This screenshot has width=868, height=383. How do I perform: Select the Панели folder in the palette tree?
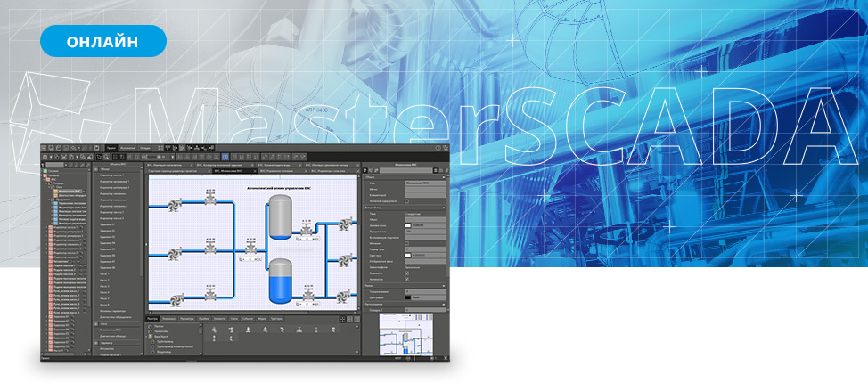pyautogui.click(x=160, y=326)
